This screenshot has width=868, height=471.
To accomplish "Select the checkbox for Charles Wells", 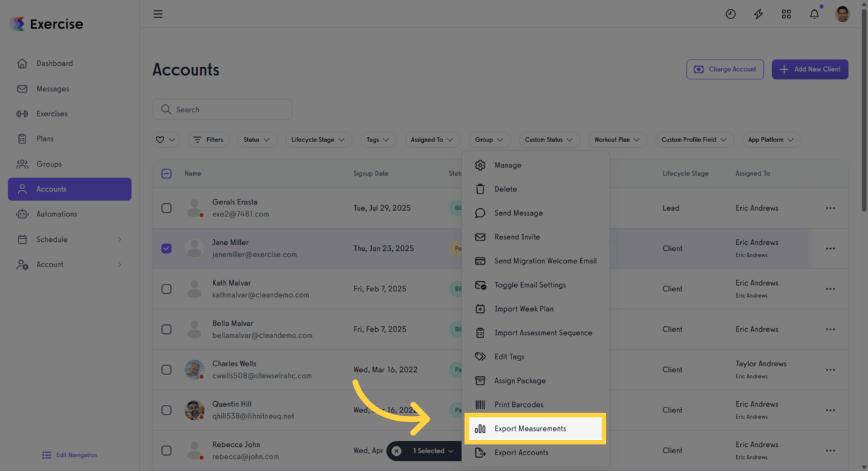I will [166, 369].
